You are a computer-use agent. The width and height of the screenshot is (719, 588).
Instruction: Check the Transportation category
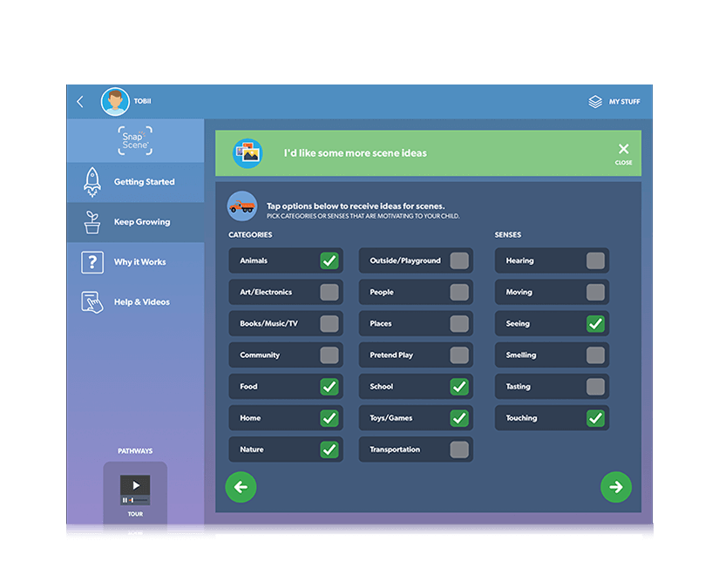459,449
